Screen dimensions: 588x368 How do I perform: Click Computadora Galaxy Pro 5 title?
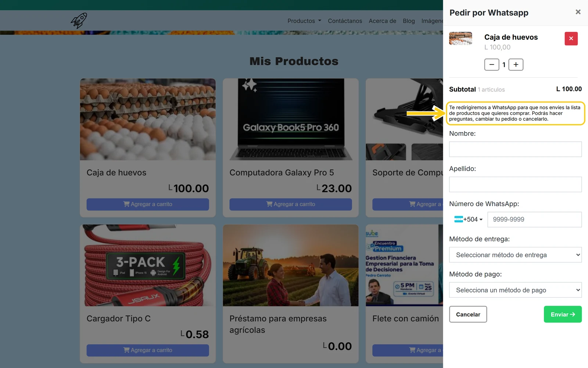(x=282, y=173)
